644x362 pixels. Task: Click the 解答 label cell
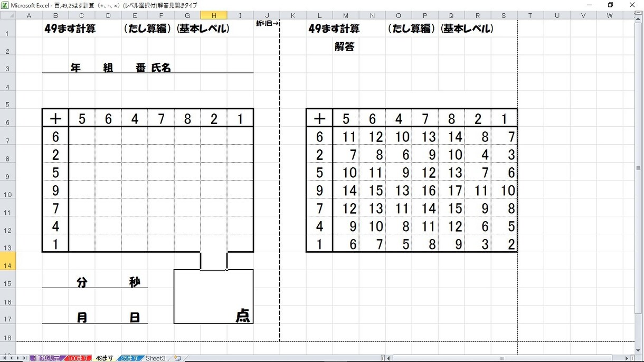(345, 46)
